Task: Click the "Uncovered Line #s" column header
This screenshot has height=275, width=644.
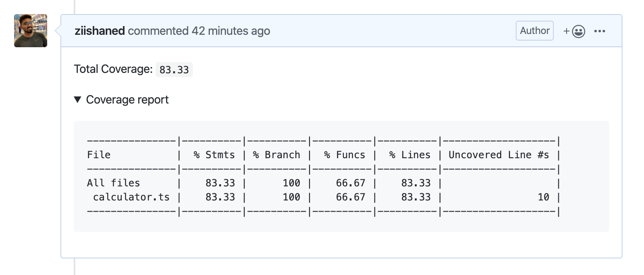Action: pyautogui.click(x=499, y=155)
